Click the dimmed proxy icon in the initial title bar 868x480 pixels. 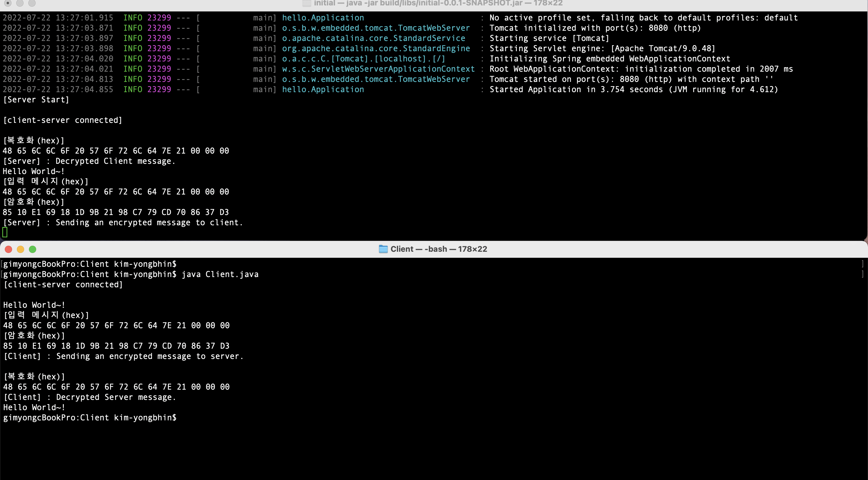[307, 4]
